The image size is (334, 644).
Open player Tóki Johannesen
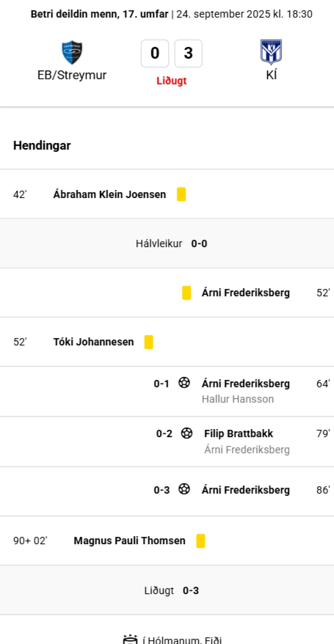pyautogui.click(x=93, y=342)
